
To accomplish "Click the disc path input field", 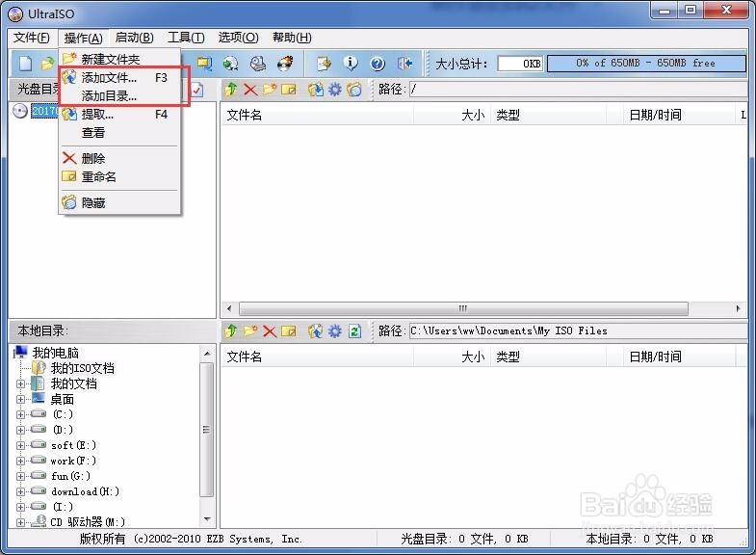I will pyautogui.click(x=578, y=90).
